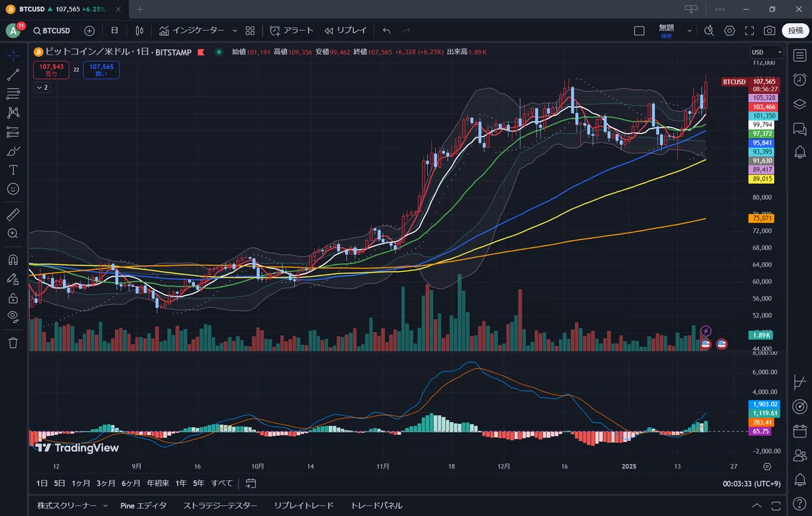Open the alerts clock panel
This screenshot has height=516, width=812.
click(x=800, y=79)
